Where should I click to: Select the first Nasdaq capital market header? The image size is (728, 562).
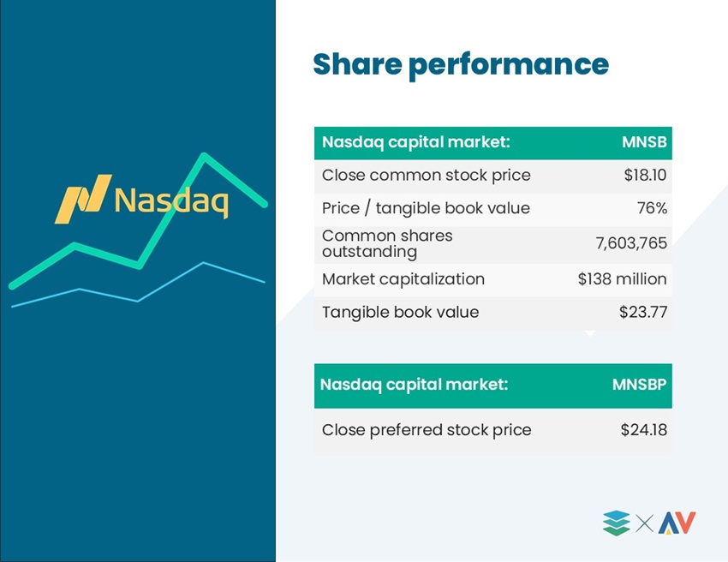click(493, 143)
